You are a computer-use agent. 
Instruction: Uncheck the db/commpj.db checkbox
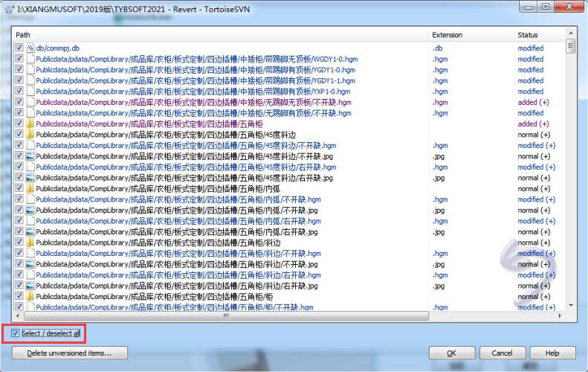pos(19,48)
